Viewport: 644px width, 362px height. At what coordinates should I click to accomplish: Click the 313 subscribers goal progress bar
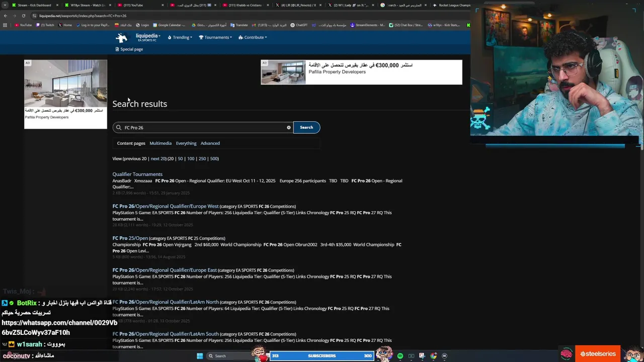322,356
